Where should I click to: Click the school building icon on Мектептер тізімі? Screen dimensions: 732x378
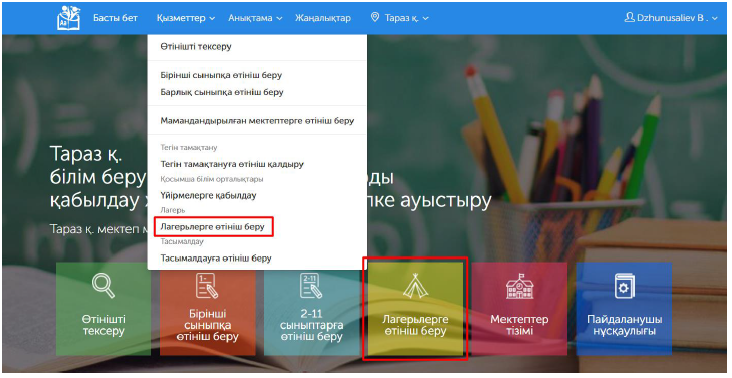coord(519,286)
